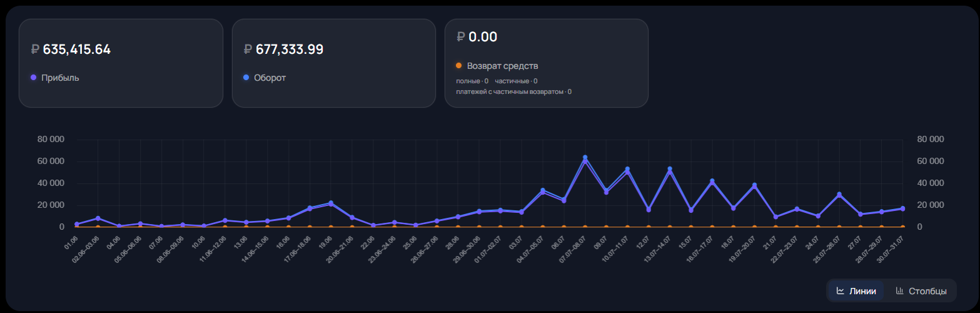
Task: Click the 16.07–17.07 x-axis date label
Action: click(x=700, y=250)
